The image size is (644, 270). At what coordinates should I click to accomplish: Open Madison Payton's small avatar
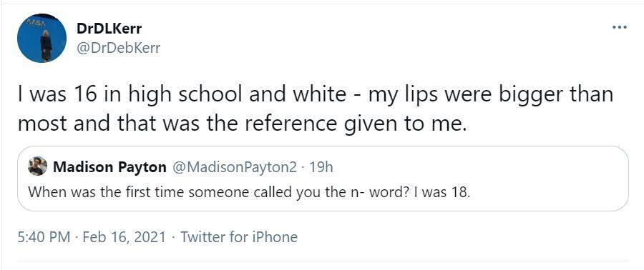tap(37, 166)
